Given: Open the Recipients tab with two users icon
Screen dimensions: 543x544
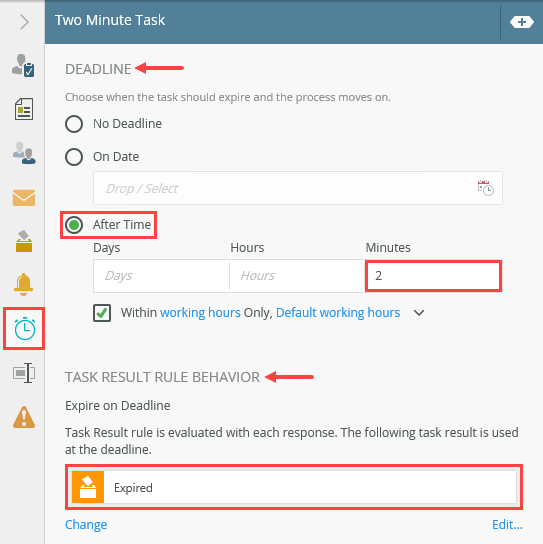Looking at the screenshot, I should [24, 153].
